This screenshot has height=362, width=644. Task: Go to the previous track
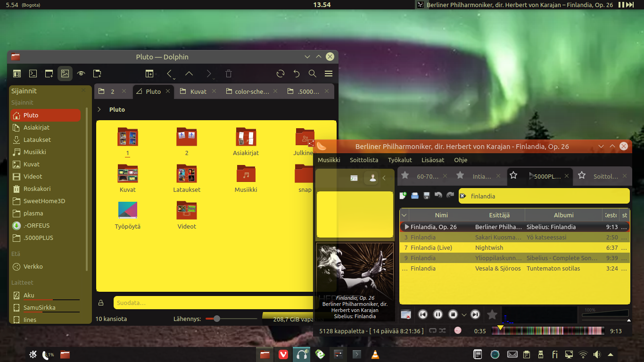click(x=423, y=314)
